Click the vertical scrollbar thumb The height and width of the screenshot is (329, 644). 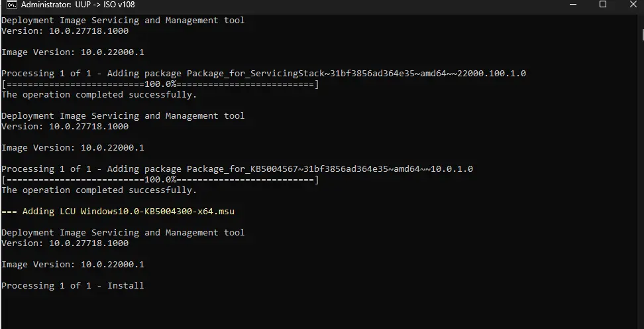[x=643, y=34]
